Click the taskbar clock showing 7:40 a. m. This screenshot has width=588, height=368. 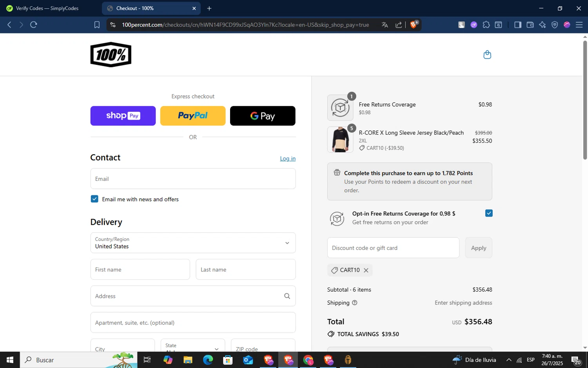click(x=552, y=360)
